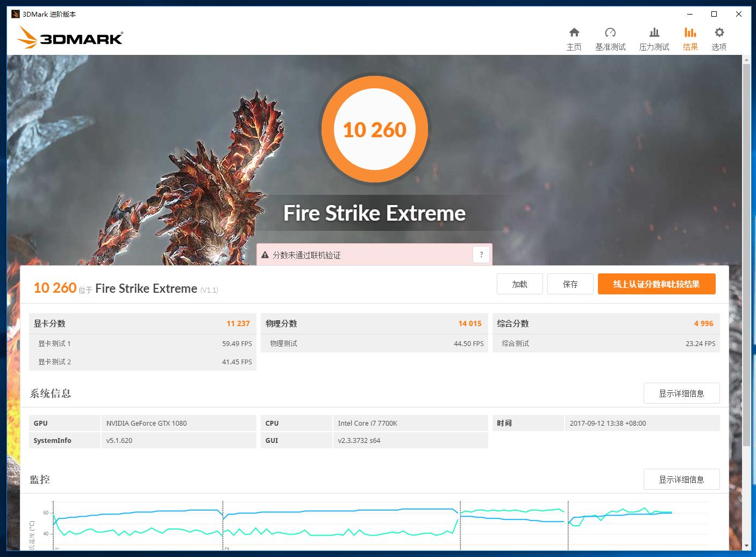Click the 保存 save button

pos(570,284)
